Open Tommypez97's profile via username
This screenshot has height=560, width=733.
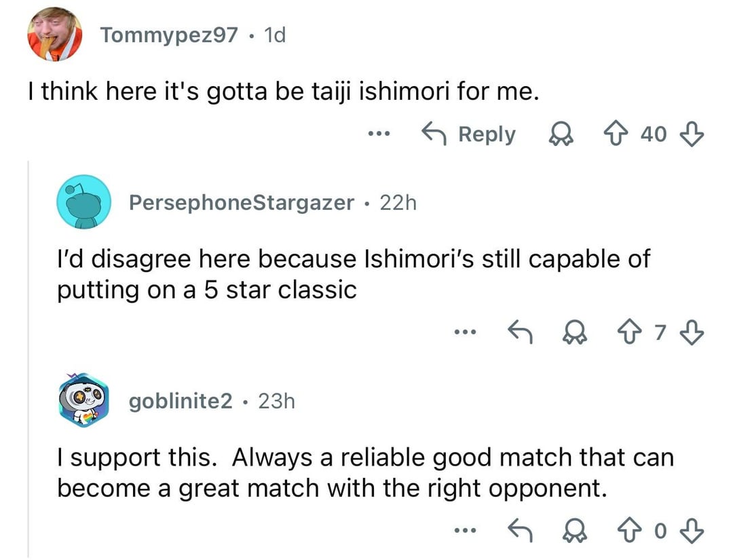[169, 35]
